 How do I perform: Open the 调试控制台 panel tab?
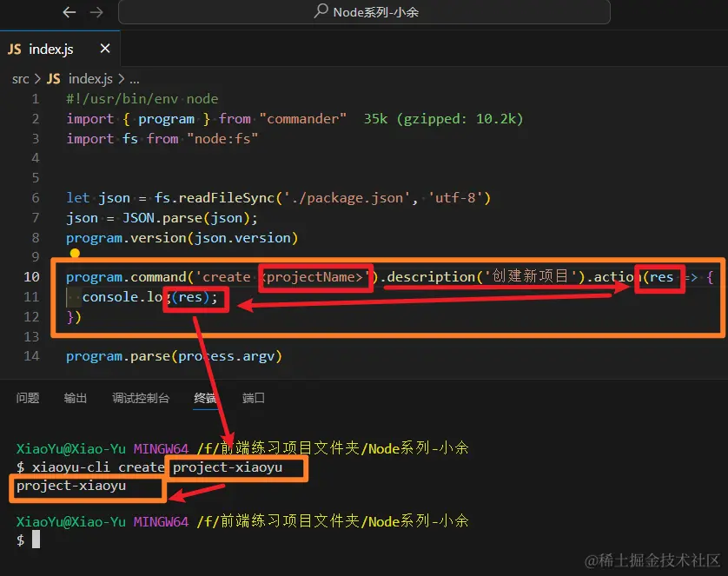(x=141, y=398)
